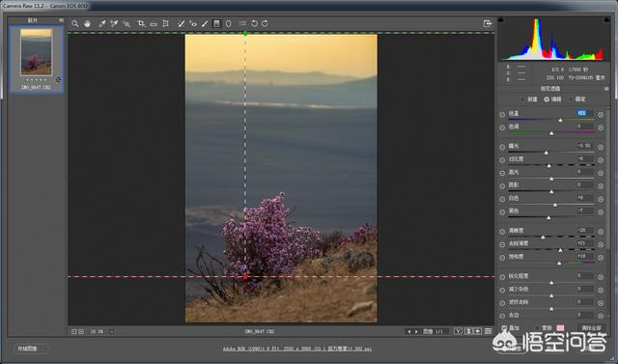Select the 新建 (New) radio option
618x364 pixels.
pyautogui.click(x=522, y=99)
